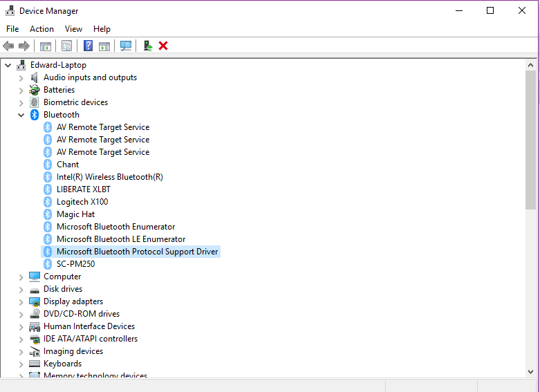Expand the Imaging devices category
This screenshot has height=392, width=540.
[21, 352]
